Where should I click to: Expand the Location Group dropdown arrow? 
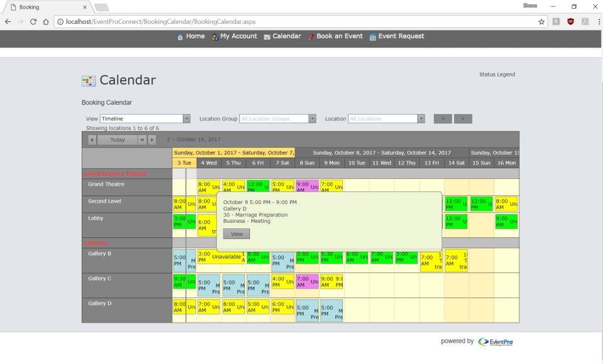(312, 119)
